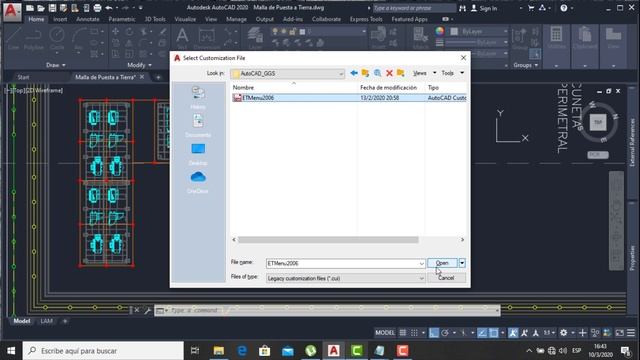
Task: Select ETMenu2006 file in list
Action: (x=349, y=98)
